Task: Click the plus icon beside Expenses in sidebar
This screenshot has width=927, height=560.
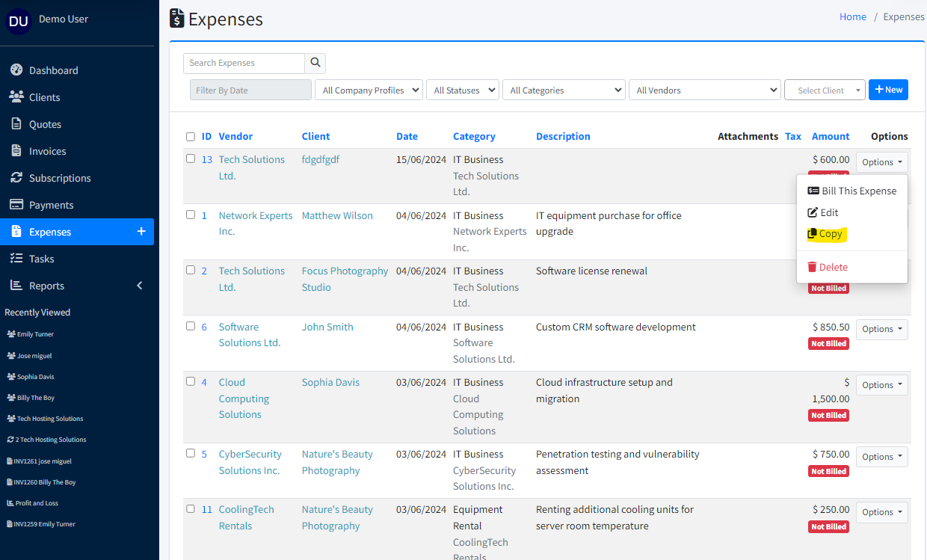Action: pyautogui.click(x=141, y=232)
